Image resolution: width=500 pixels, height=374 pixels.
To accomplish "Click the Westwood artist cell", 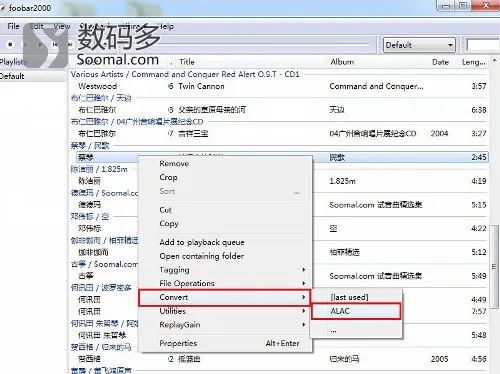I will [x=98, y=86].
